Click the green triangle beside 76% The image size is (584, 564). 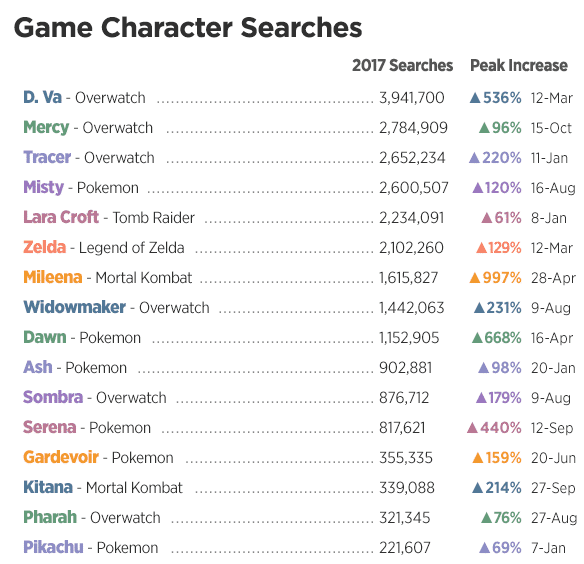(486, 517)
